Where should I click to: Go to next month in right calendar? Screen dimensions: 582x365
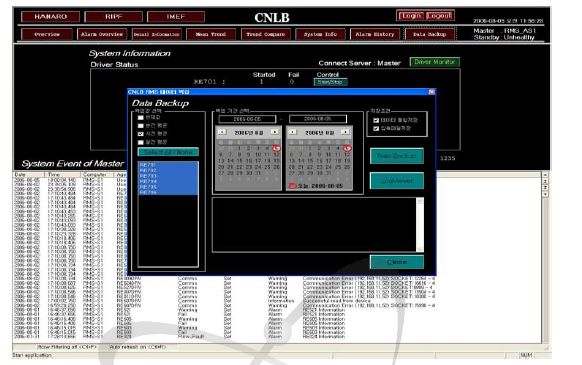tap(345, 132)
